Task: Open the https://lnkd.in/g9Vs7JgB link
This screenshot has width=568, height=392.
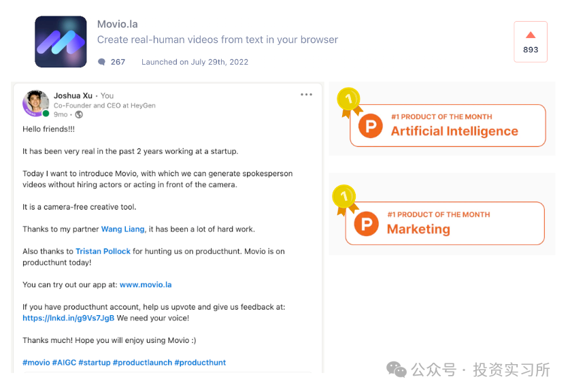Action: click(x=69, y=318)
